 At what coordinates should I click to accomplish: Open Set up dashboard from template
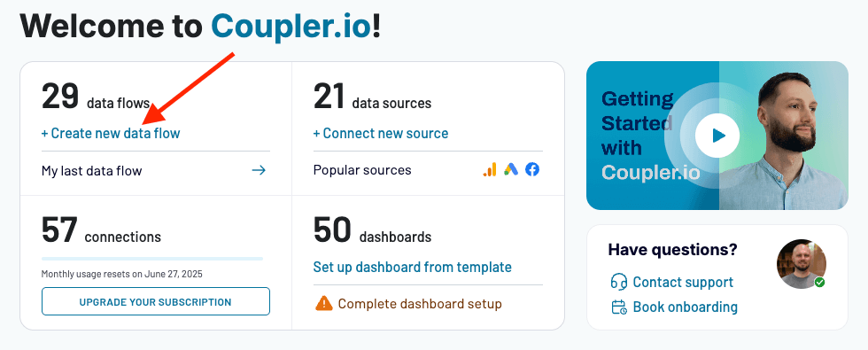(x=413, y=267)
